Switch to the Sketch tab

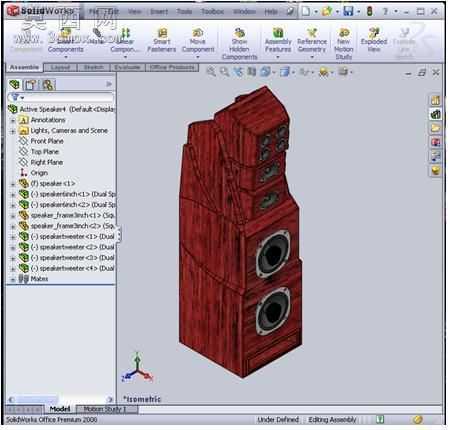(94, 68)
